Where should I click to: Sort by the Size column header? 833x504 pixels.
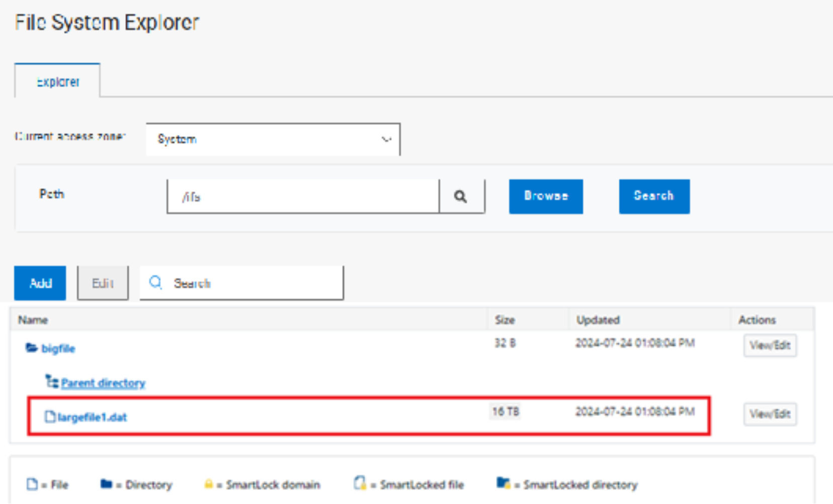click(x=505, y=320)
